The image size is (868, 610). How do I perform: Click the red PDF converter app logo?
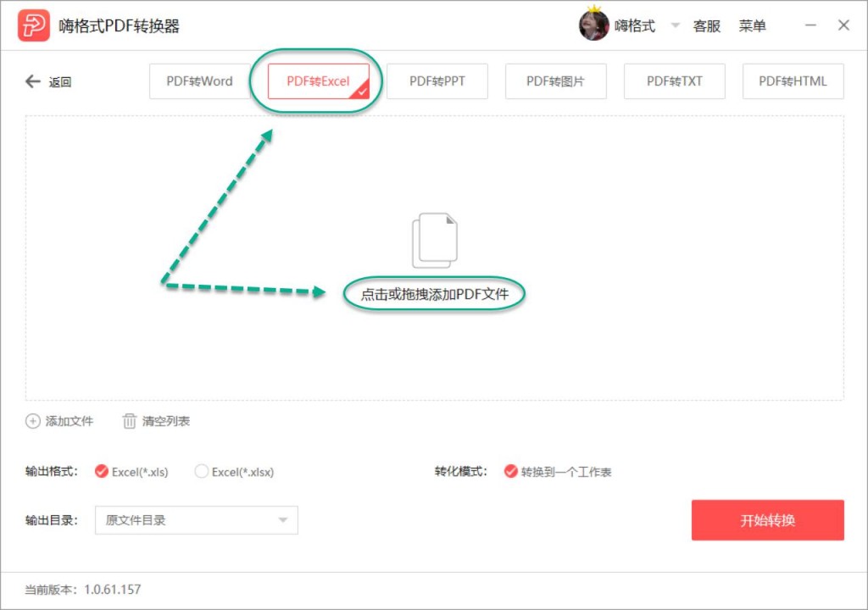click(x=33, y=25)
